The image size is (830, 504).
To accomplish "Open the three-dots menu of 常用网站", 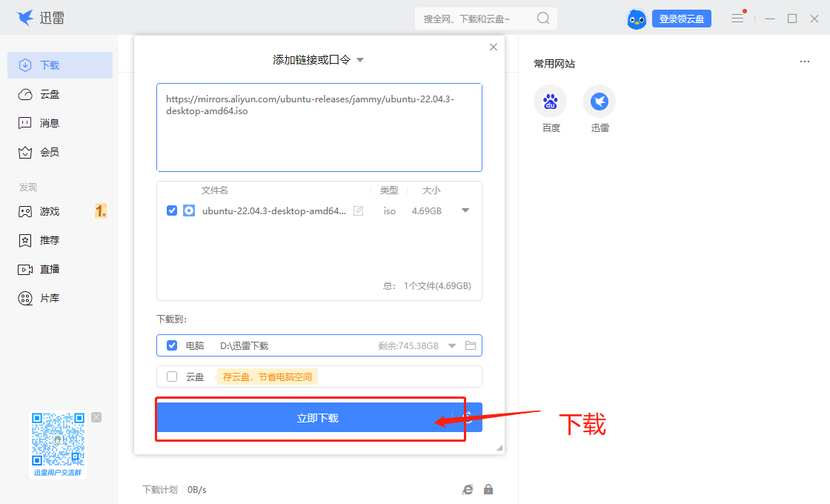I will [805, 62].
